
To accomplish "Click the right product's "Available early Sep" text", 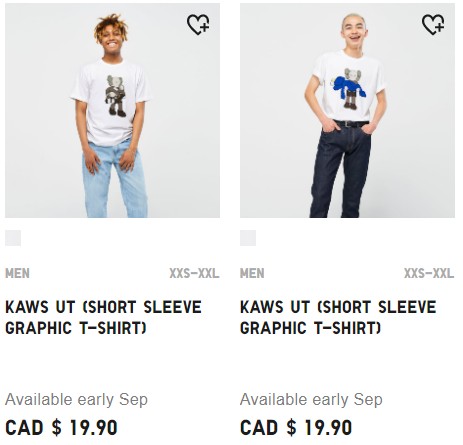I will 311,399.
